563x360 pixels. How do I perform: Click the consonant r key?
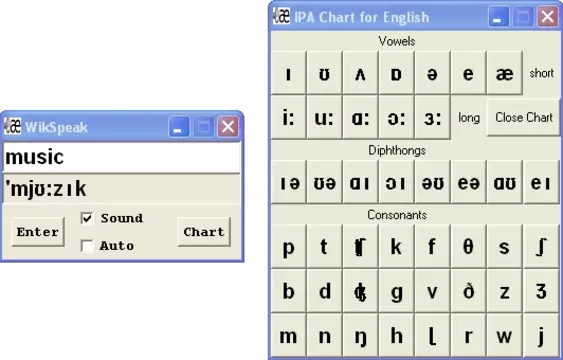[468, 336]
